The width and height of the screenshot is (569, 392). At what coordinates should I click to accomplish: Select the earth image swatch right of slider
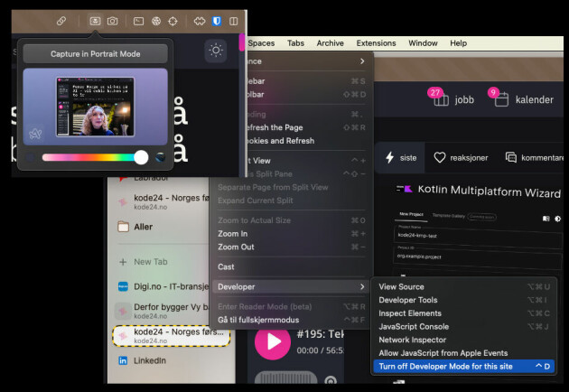[160, 157]
